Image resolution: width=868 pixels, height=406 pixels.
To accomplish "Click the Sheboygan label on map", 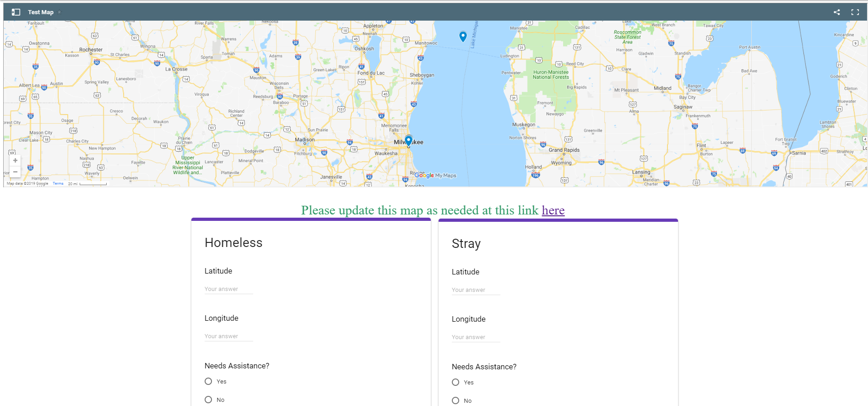I will point(422,75).
